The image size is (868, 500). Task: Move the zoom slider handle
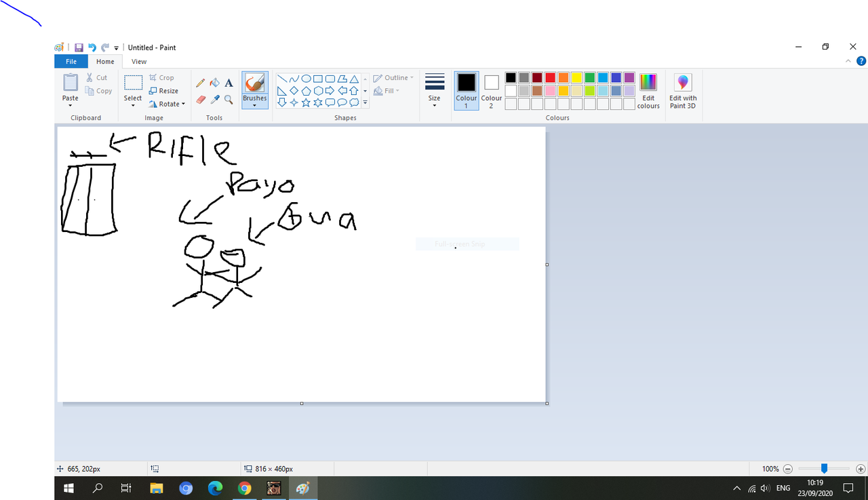click(824, 469)
